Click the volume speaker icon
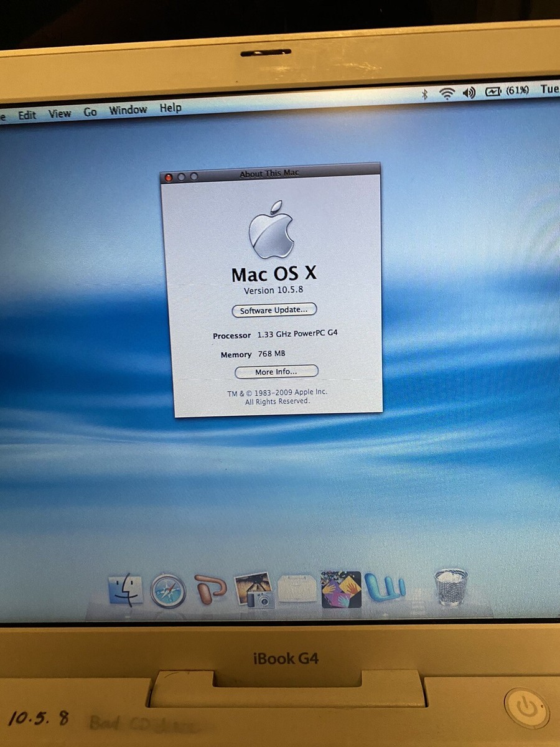The height and width of the screenshot is (747, 560). 469,93
